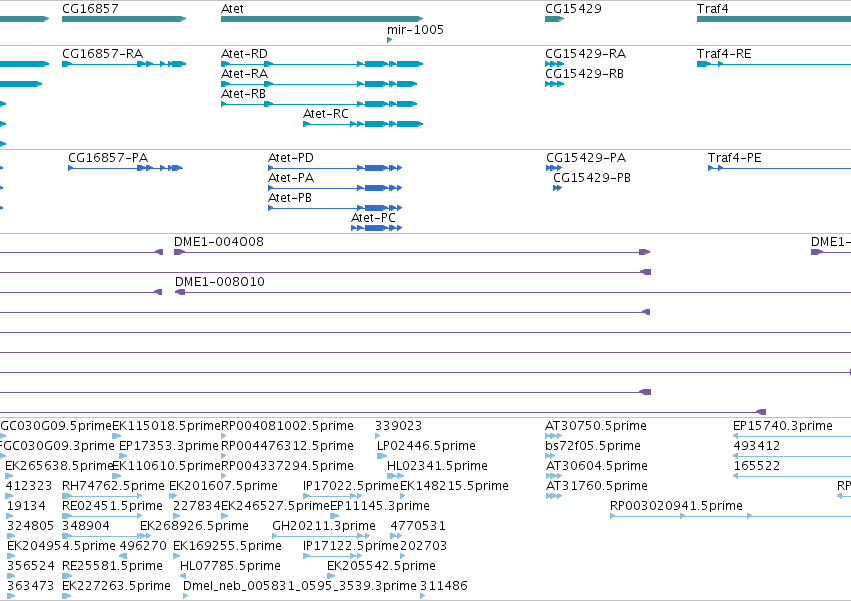The width and height of the screenshot is (851, 601).
Task: Select LP02446.5prime EST label
Action: (426, 446)
